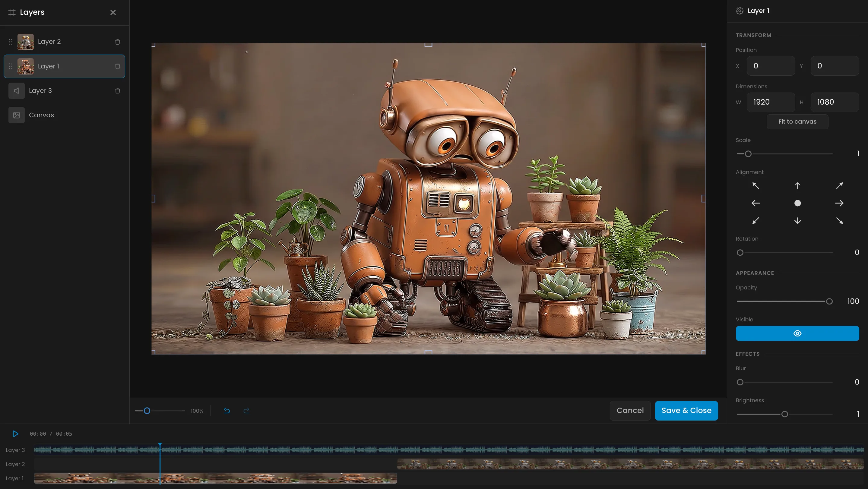This screenshot has height=489, width=868.
Task: Delete Layer 2 using its trash icon
Action: [117, 41]
